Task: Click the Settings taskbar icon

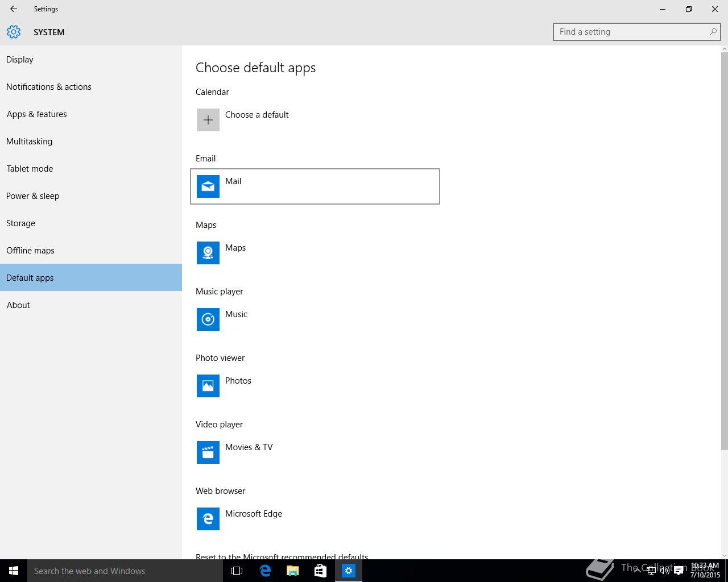Action: pyautogui.click(x=349, y=571)
